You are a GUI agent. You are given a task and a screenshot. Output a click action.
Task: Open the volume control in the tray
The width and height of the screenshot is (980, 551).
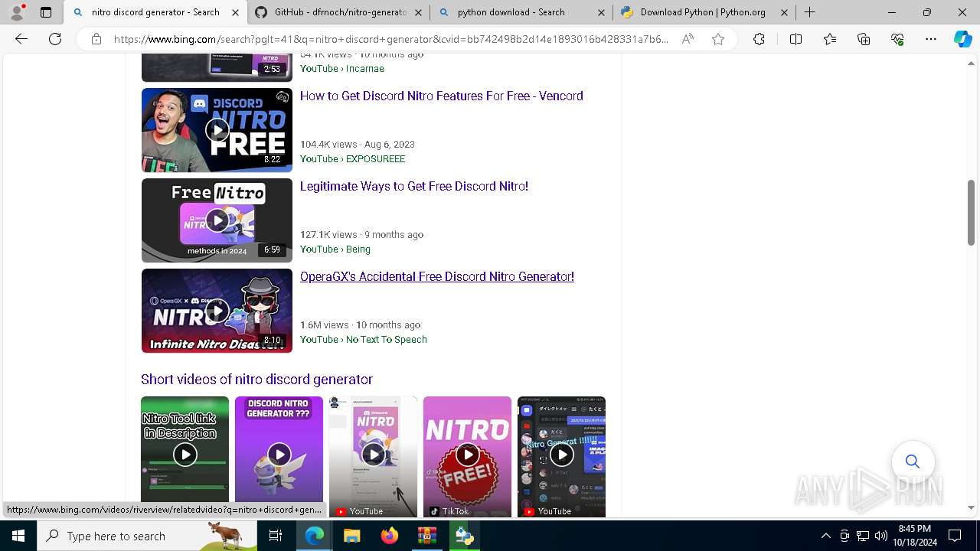pos(881,536)
